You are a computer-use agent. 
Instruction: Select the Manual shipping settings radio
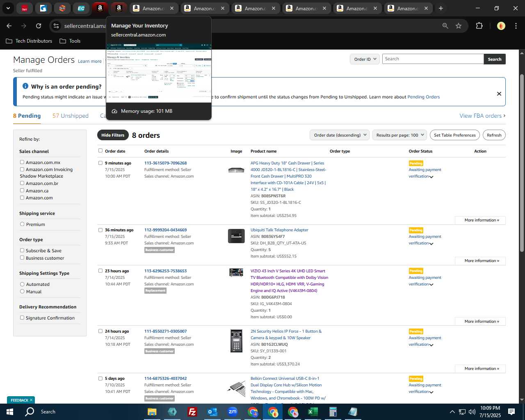tap(22, 291)
